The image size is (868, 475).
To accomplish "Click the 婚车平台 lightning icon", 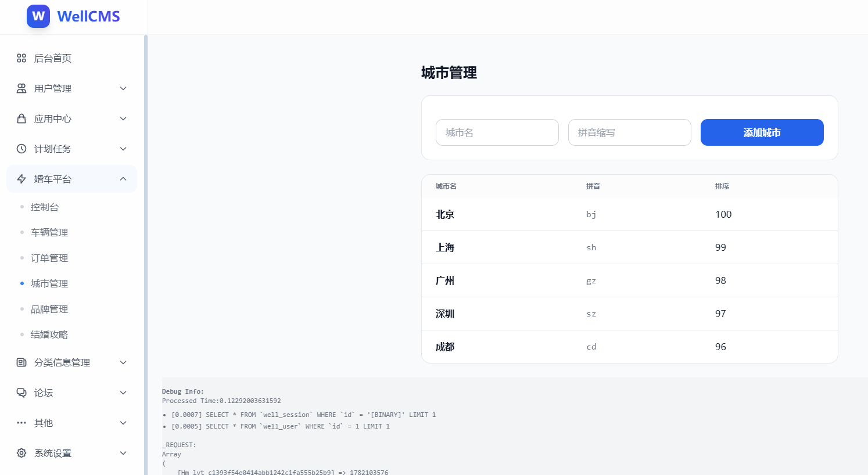I will (21, 179).
